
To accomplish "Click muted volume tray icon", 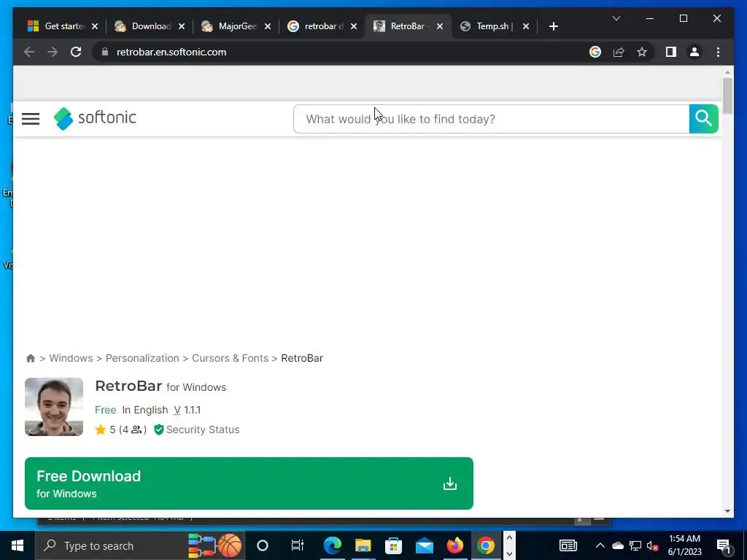I will tap(653, 545).
